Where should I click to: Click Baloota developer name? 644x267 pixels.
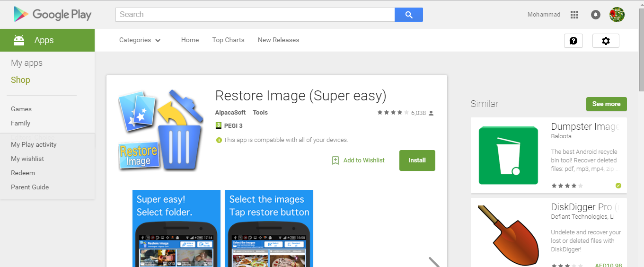click(x=561, y=136)
